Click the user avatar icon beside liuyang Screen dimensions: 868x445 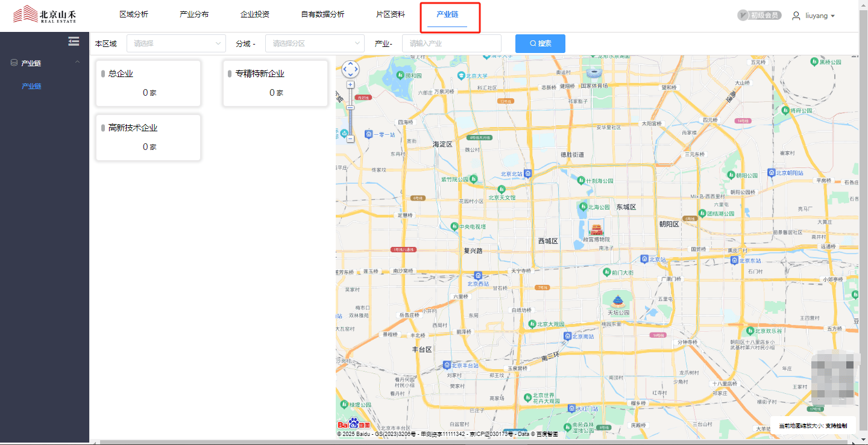coord(796,16)
